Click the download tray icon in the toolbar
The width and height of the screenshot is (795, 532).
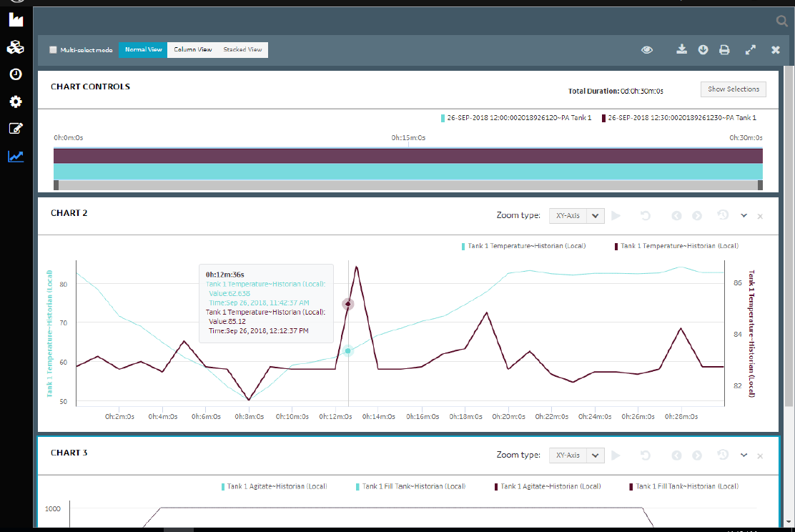pos(682,49)
